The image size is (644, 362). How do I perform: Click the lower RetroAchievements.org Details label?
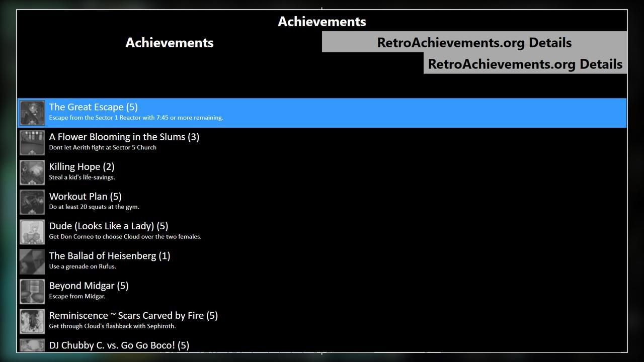click(x=525, y=64)
